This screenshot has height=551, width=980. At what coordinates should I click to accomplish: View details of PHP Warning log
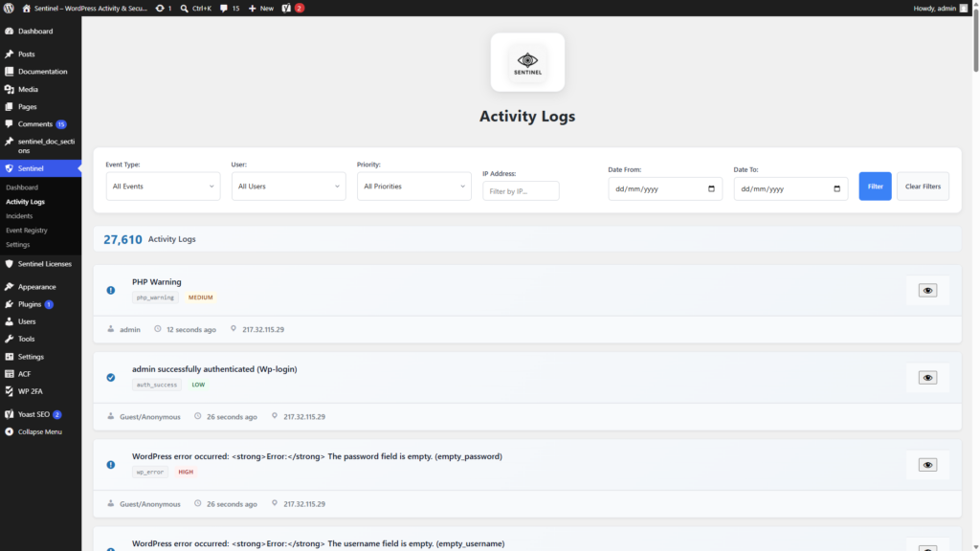click(x=927, y=291)
